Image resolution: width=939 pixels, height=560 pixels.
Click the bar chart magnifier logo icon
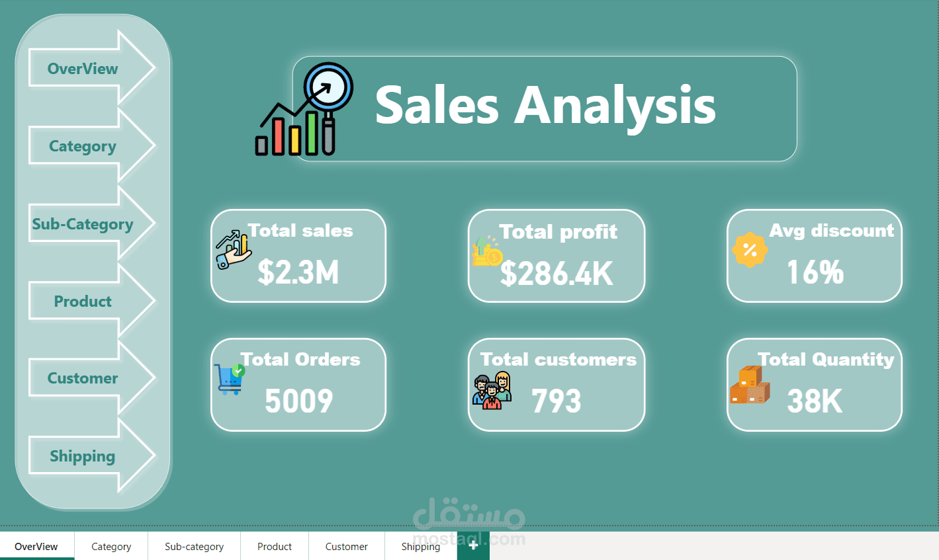pyautogui.click(x=304, y=110)
